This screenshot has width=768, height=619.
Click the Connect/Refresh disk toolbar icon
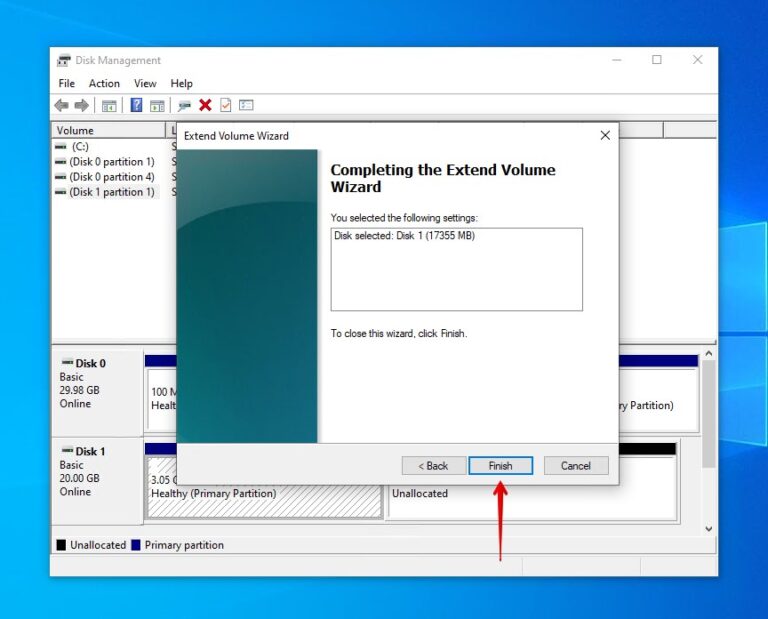click(184, 105)
